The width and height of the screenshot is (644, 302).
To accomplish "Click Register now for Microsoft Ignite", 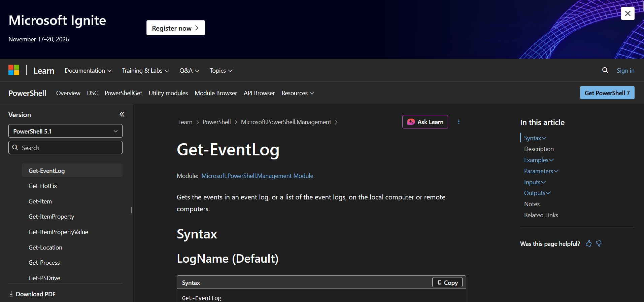I will click(176, 28).
